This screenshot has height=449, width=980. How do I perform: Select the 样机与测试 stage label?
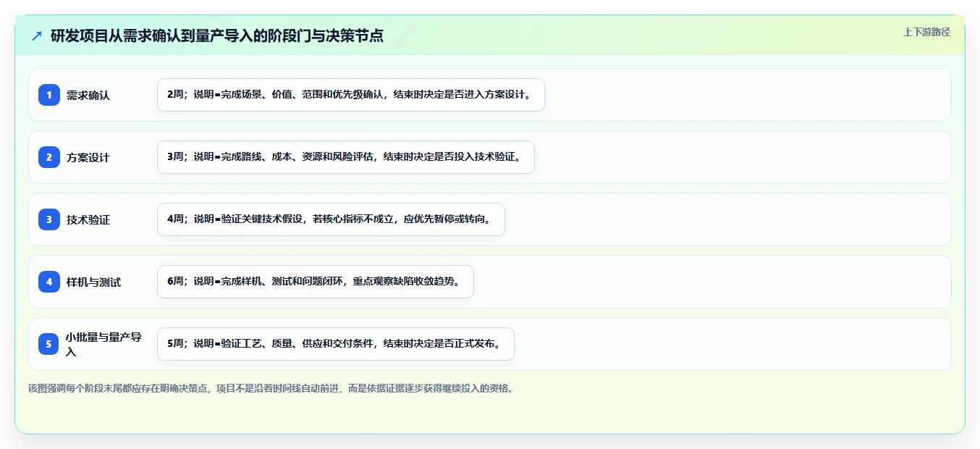click(93, 282)
